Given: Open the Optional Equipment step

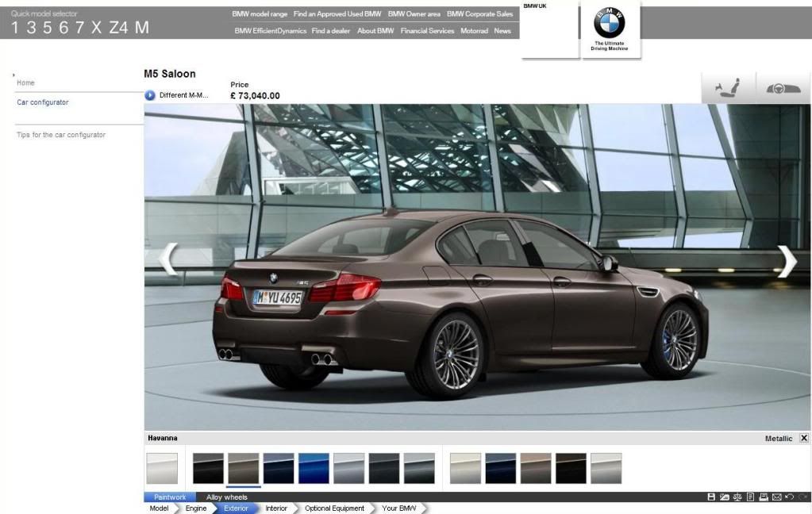Looking at the screenshot, I should click(x=334, y=508).
